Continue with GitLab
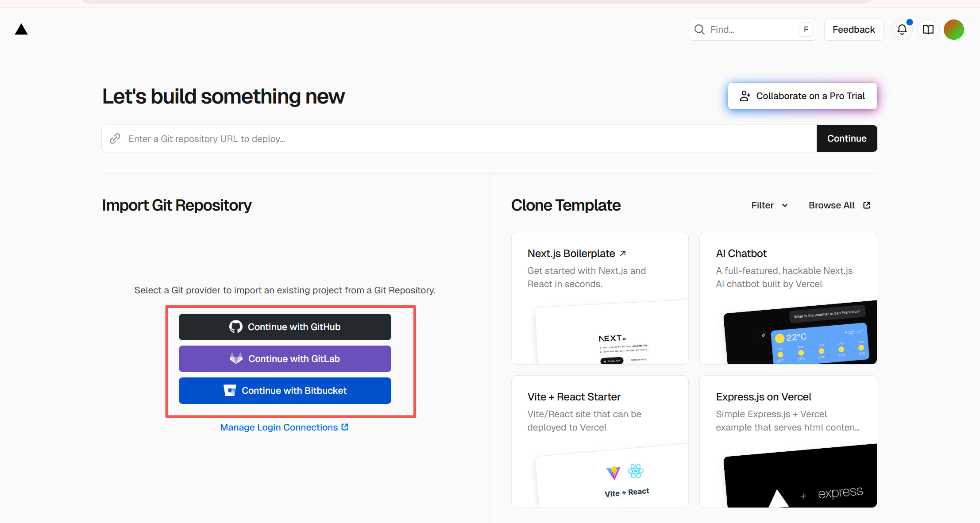The height and width of the screenshot is (523, 980). 285,359
